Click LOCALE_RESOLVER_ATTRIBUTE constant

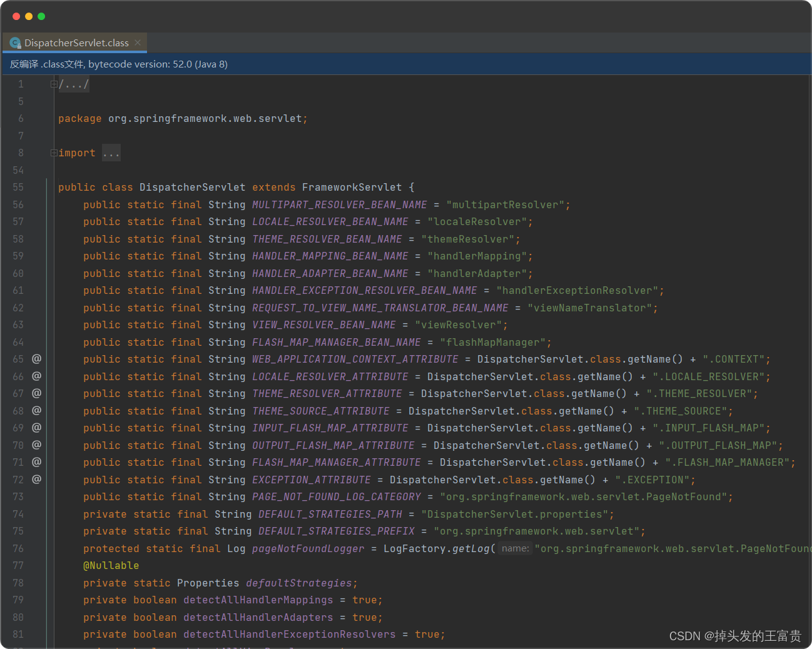click(330, 376)
